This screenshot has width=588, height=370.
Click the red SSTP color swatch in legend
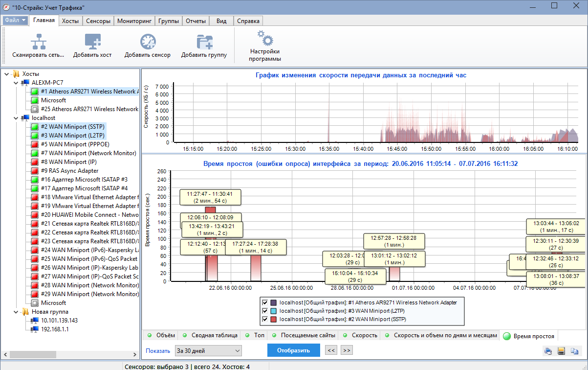tap(273, 319)
